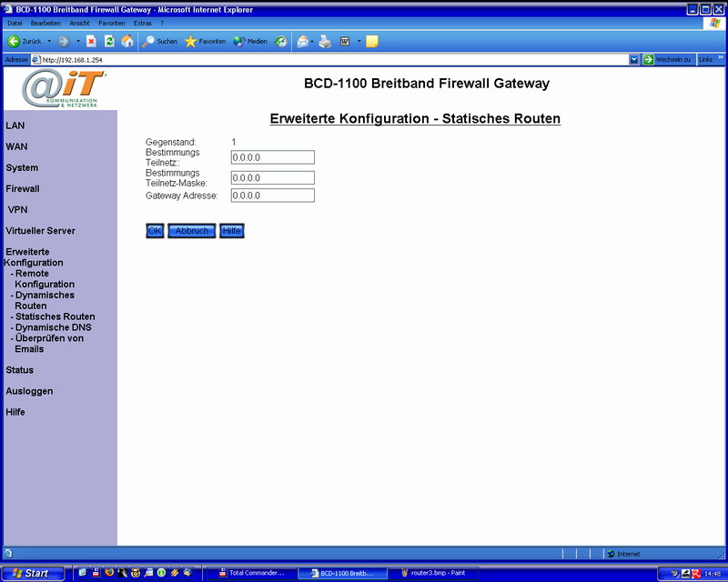Viewport: 728px width, 582px height.
Task: Open the Datei menu
Action: [15, 23]
